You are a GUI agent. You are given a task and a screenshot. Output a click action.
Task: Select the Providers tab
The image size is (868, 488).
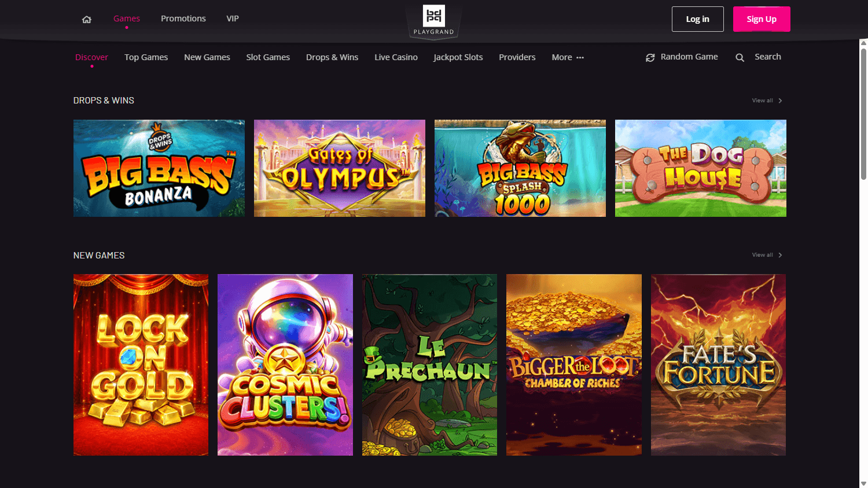pos(517,57)
